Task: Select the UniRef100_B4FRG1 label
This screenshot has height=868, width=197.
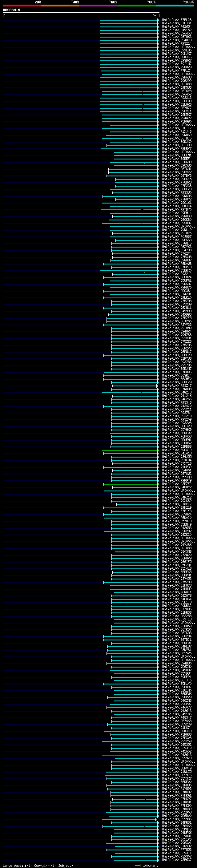Action: point(177,823)
